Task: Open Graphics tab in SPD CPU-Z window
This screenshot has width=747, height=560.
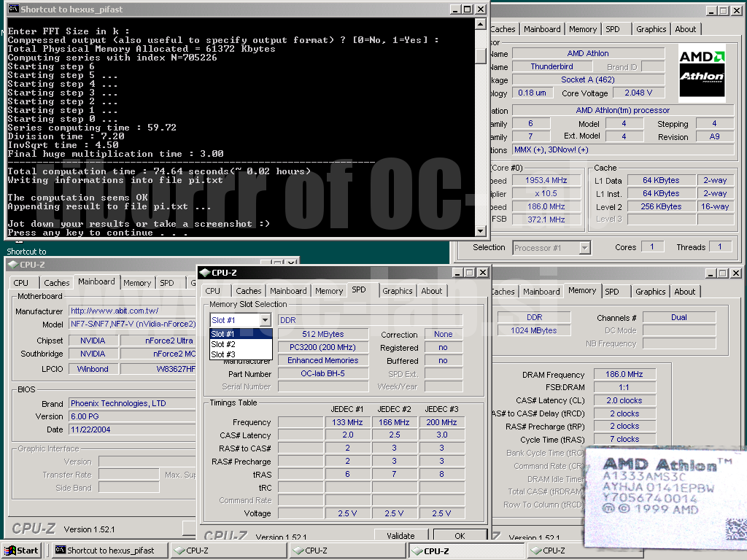Action: [398, 291]
